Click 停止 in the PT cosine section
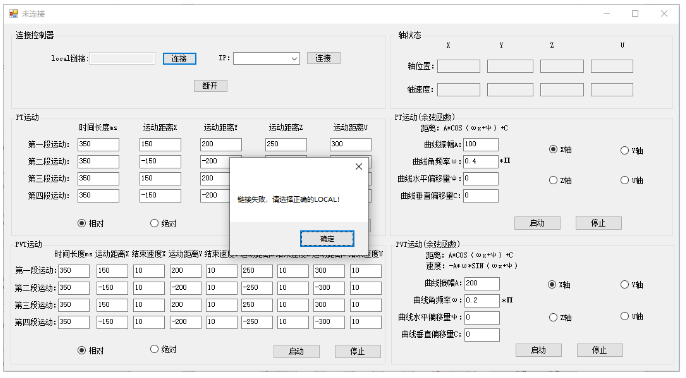686x378 pixels. pyautogui.click(x=598, y=223)
